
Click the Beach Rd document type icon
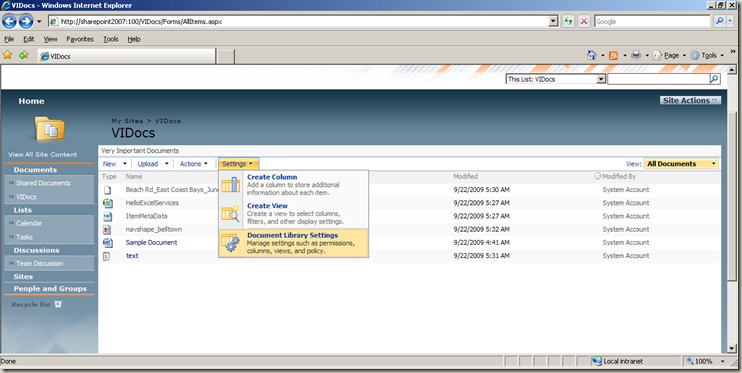107,190
